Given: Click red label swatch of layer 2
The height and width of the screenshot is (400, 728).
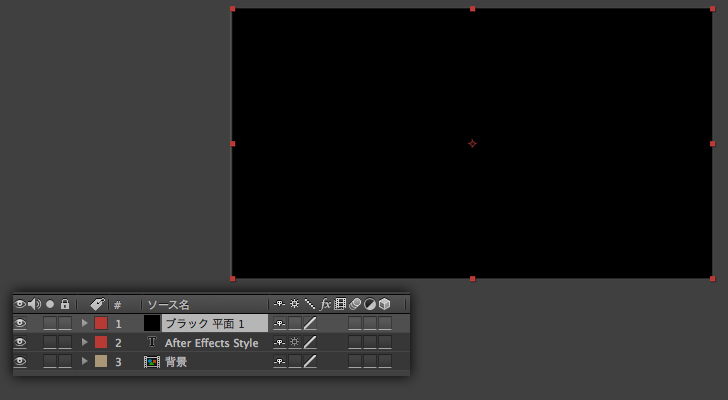Looking at the screenshot, I should (x=101, y=342).
